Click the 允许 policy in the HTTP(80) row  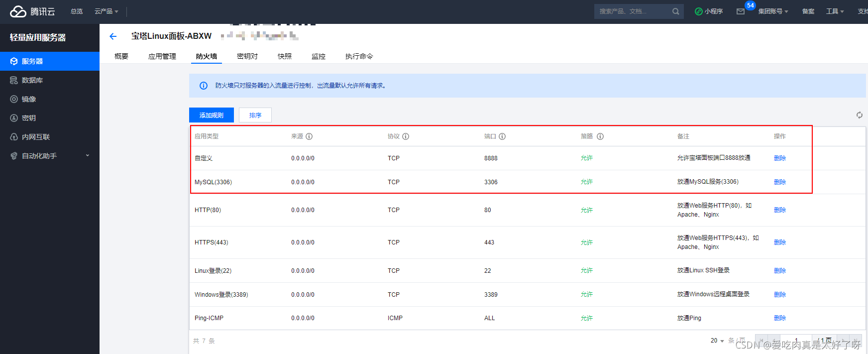tap(587, 210)
